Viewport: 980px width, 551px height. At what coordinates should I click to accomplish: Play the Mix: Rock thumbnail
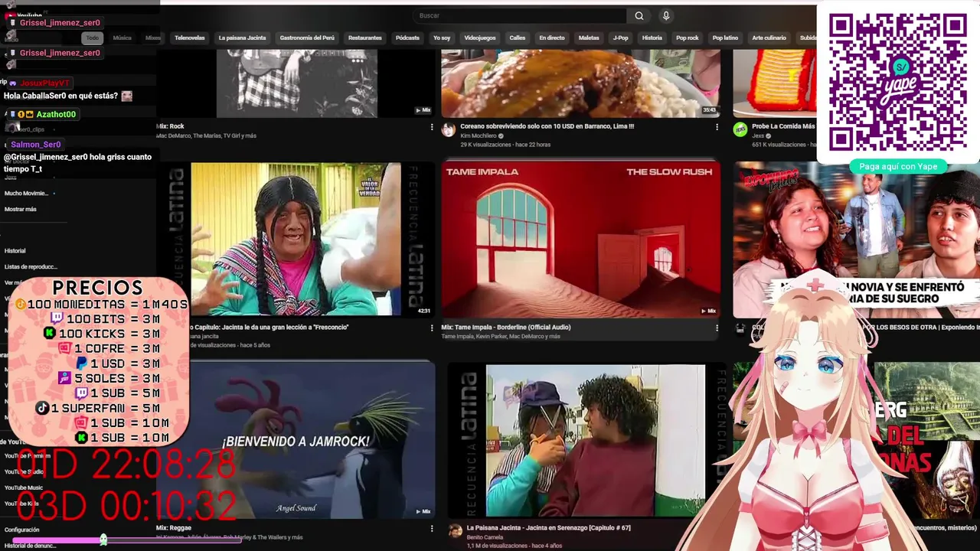pos(296,83)
